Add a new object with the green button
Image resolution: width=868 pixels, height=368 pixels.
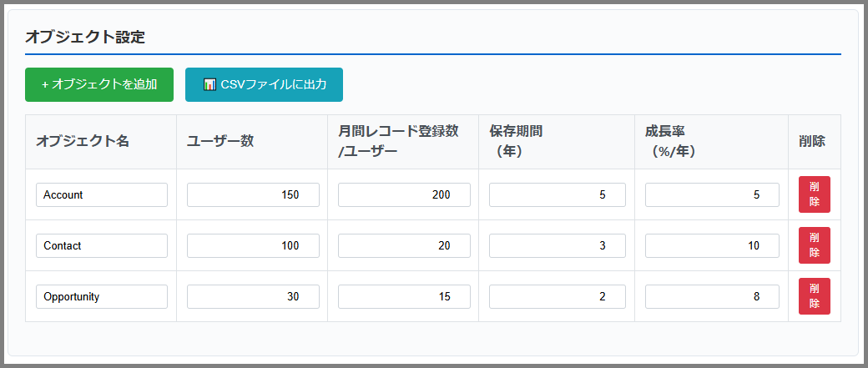click(99, 84)
